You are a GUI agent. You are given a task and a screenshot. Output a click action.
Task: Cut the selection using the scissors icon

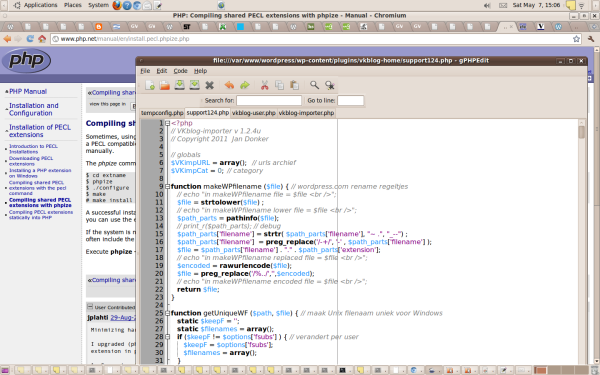264,85
